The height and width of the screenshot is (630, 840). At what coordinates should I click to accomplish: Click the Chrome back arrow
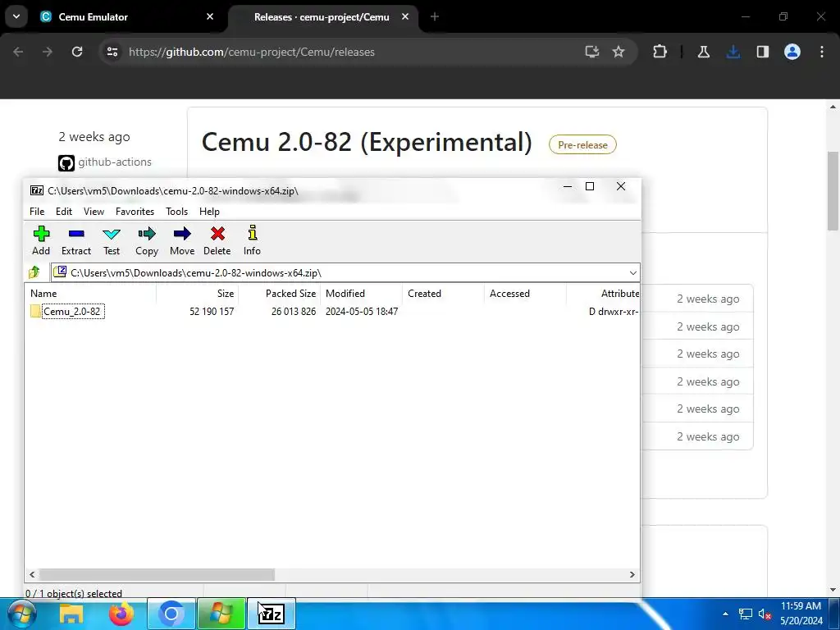click(18, 52)
